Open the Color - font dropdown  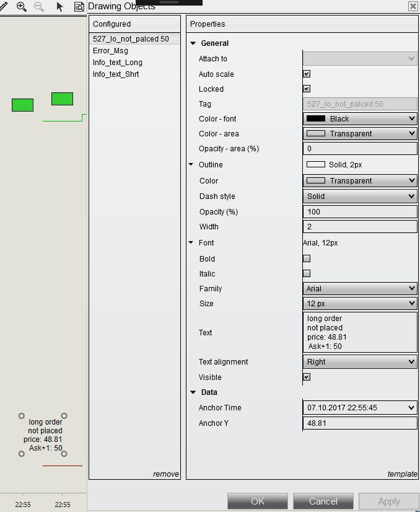coord(360,119)
